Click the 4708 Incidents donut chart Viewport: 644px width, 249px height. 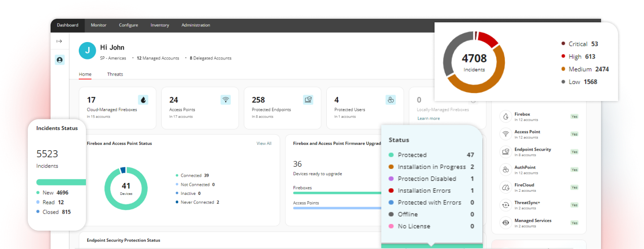click(474, 62)
